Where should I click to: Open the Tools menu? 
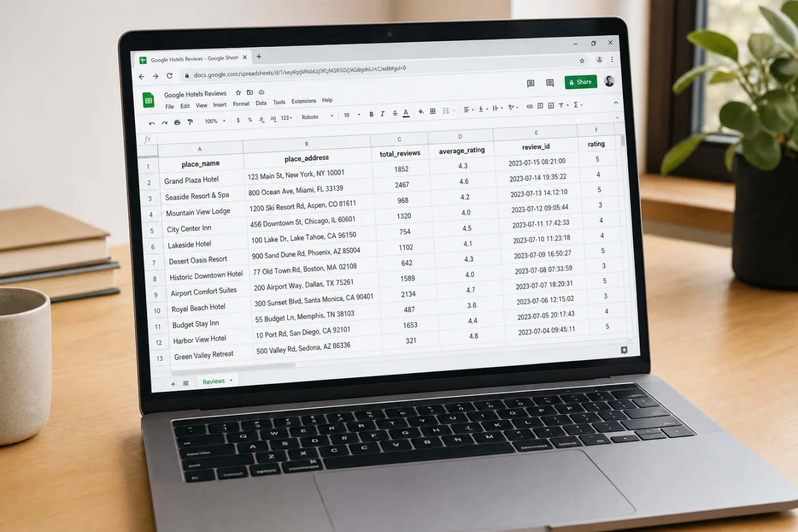pyautogui.click(x=279, y=103)
